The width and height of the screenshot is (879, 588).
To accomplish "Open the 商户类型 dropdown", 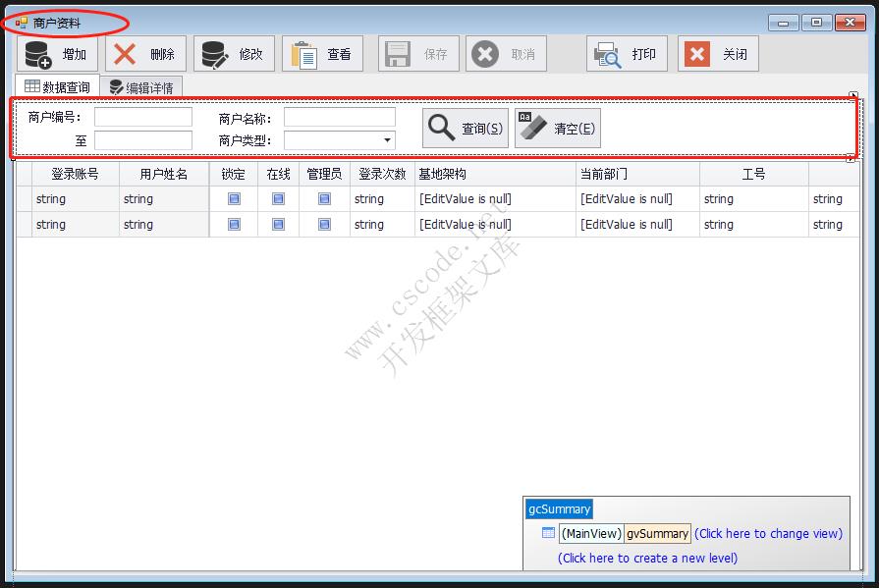I will [386, 139].
